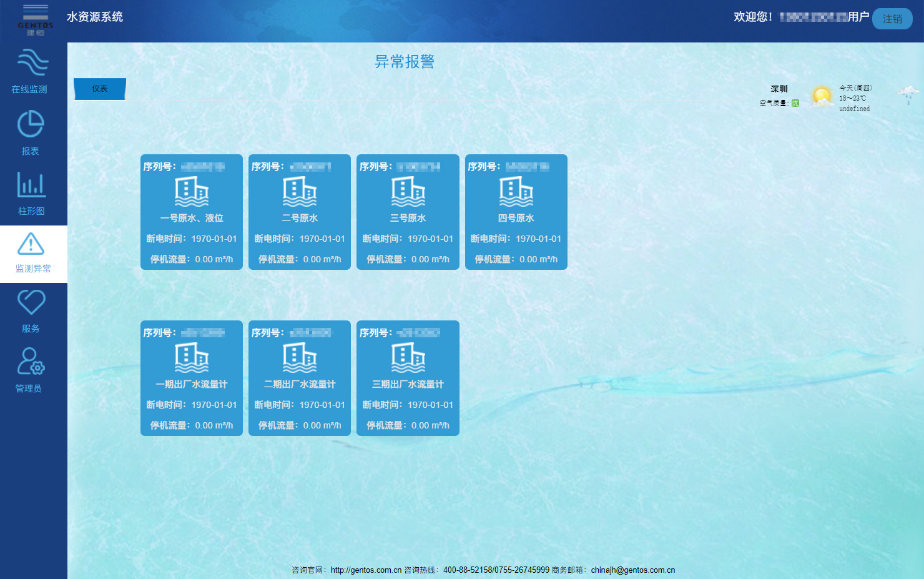Click the sunny weather icon
Screen dimensions: 924x579
coord(822,97)
